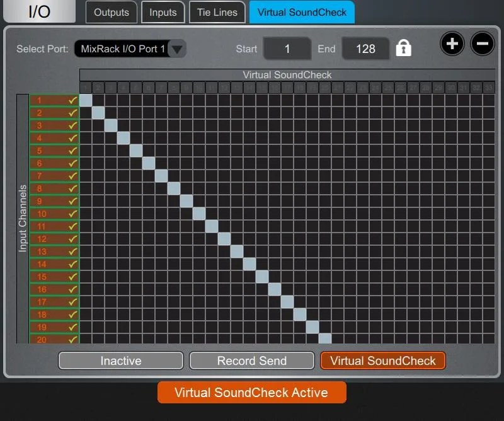The image size is (504, 421).
Task: Select MixRack I/O Port 1 combo box
Action: tap(130, 49)
